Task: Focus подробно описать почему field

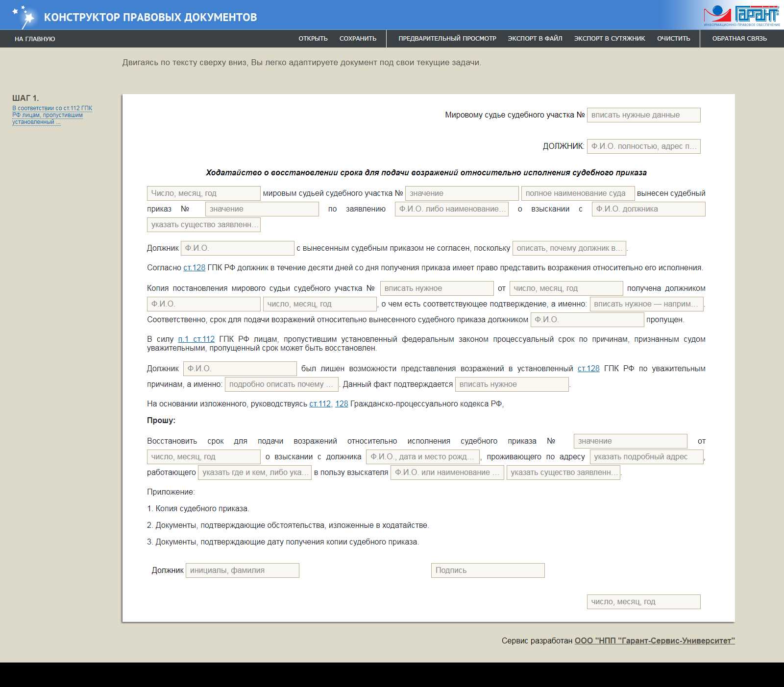Action: click(282, 384)
